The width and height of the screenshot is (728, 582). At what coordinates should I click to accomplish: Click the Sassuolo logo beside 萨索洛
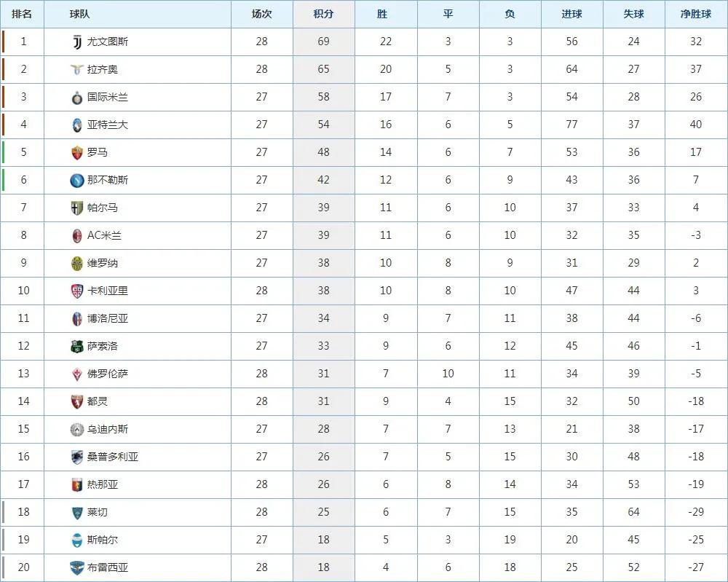pos(76,346)
